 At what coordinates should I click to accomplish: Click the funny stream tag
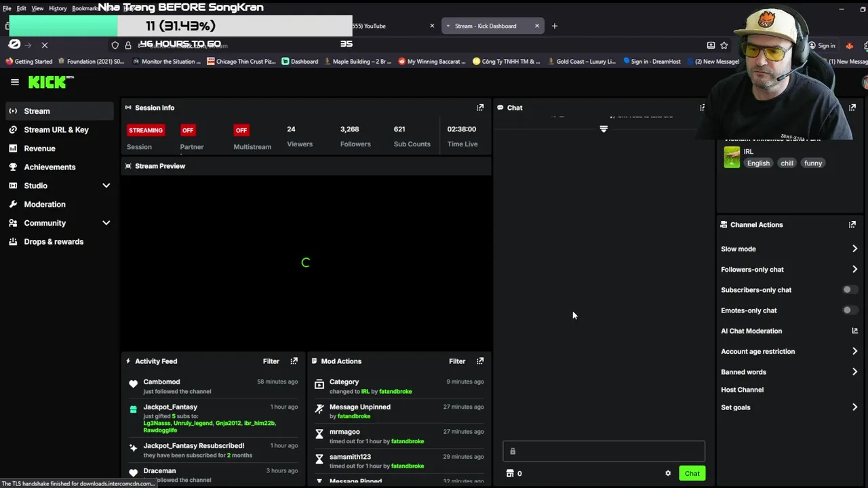pyautogui.click(x=813, y=163)
